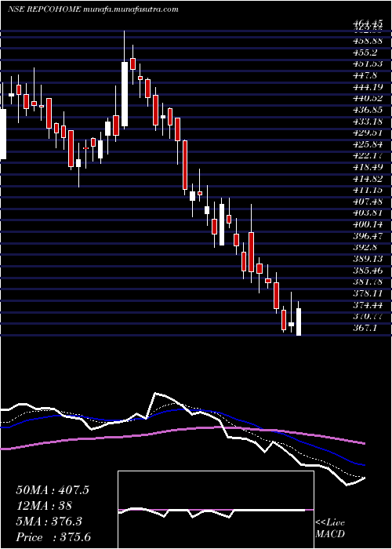Select the 440.52 price level label
The height and width of the screenshot is (549, 392).
[x=368, y=98]
